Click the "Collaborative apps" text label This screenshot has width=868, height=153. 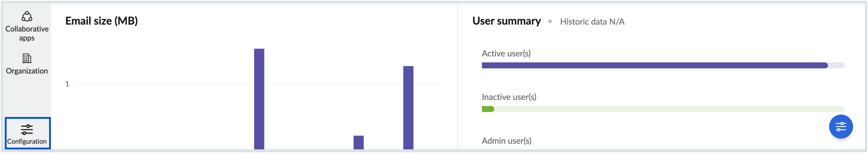(27, 33)
